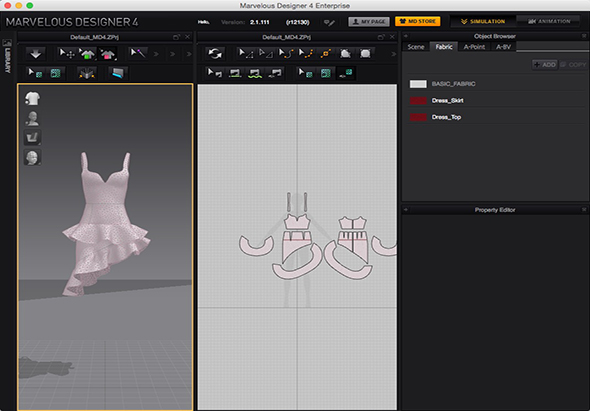Click the chat/feedback icon next to the version number
The image size is (590, 411).
(x=329, y=22)
